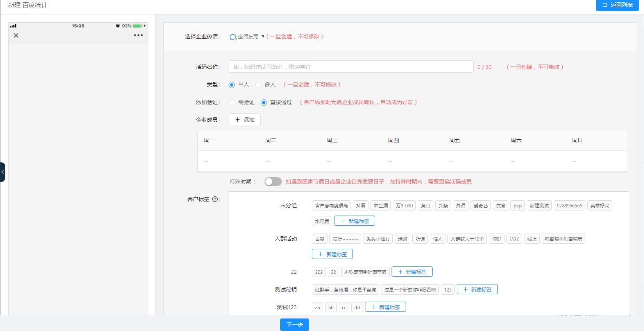The image size is (644, 331).
Task: Select the 红酥手，黄藤酒 tag
Action: point(345,290)
